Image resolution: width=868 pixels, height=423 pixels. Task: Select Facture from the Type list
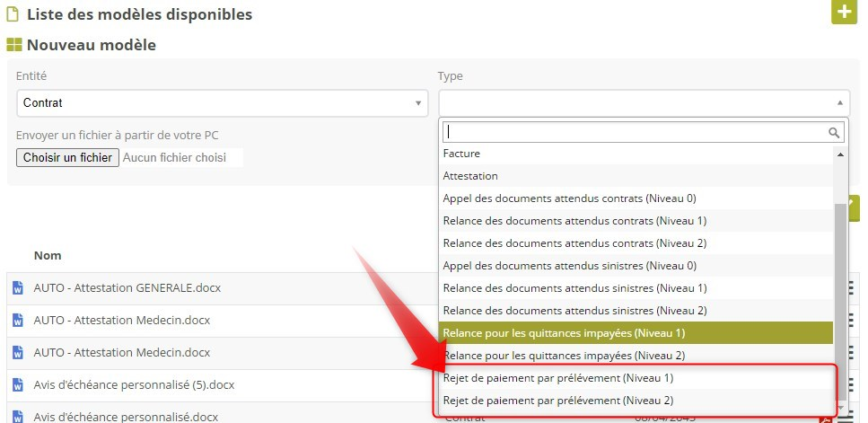461,154
